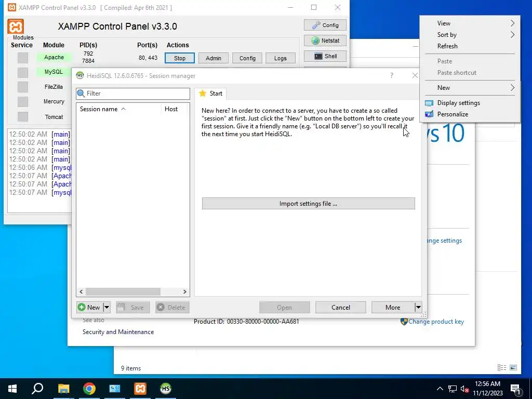
Task: Expand the Sort by submenu
Action: (x=470, y=35)
